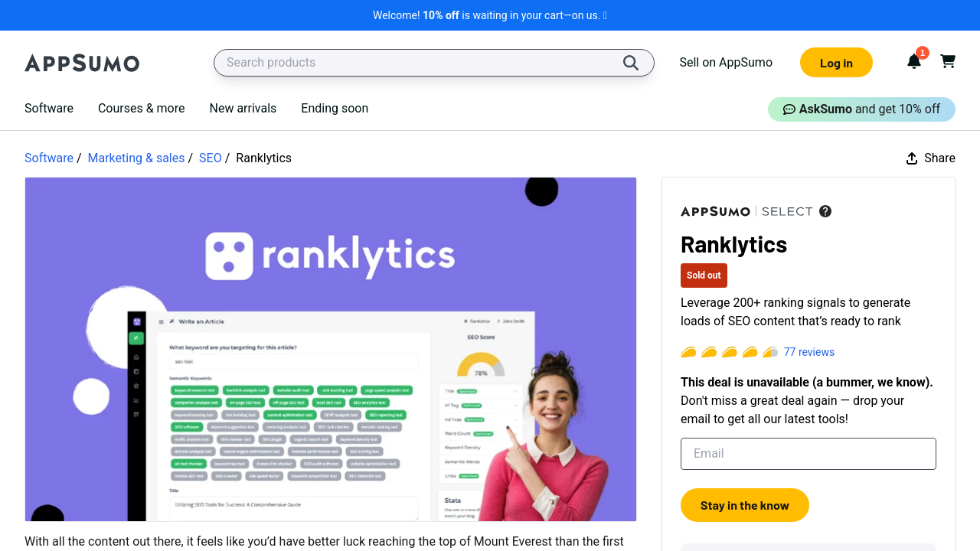Focus the Email input field
The width and height of the screenshot is (980, 551).
[x=808, y=454]
